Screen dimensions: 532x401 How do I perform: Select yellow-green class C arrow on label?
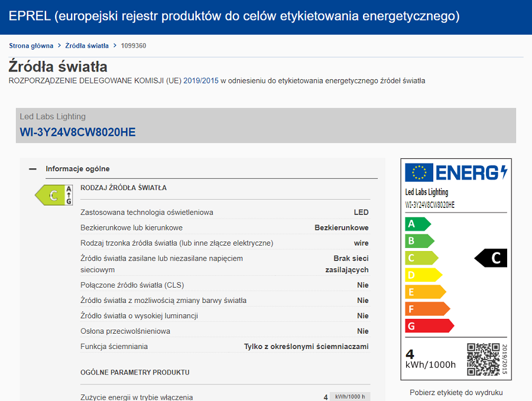point(421,258)
